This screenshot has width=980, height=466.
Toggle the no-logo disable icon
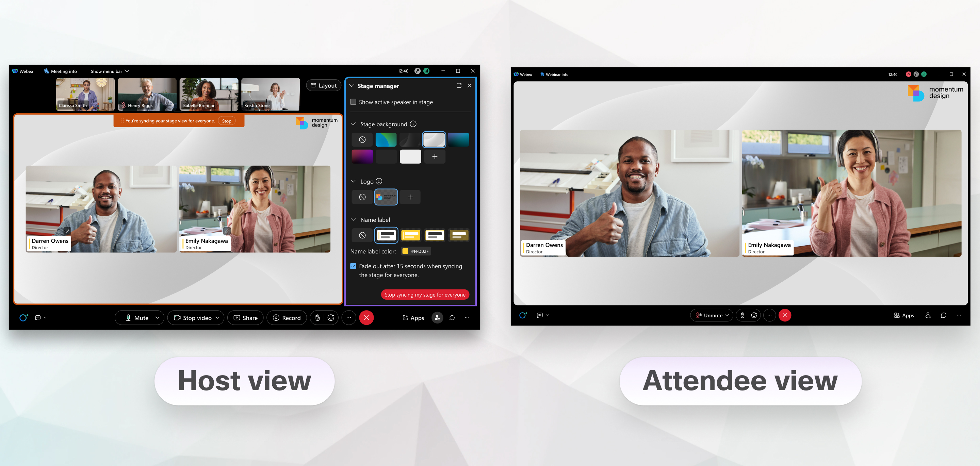[362, 197]
